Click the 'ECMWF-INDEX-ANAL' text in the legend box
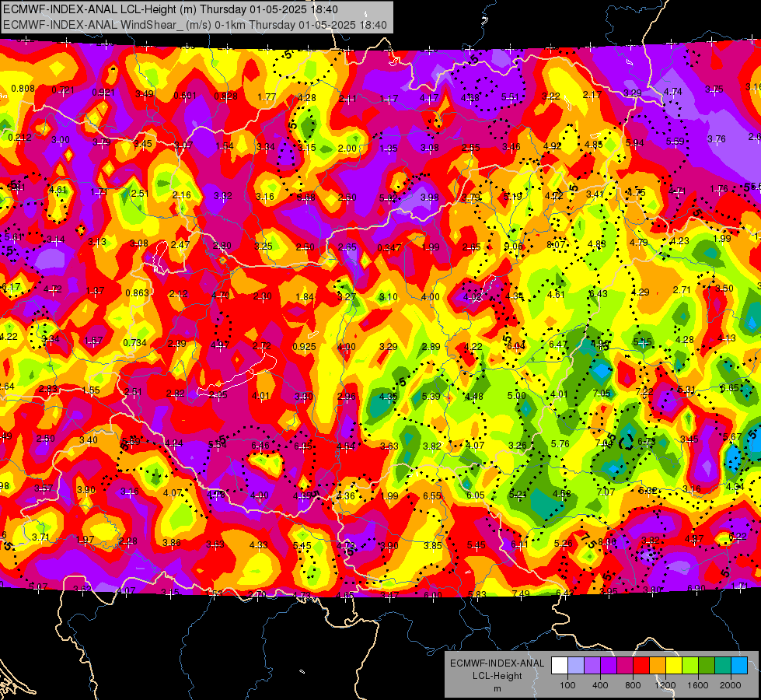This screenshot has width=761, height=700. click(x=497, y=663)
